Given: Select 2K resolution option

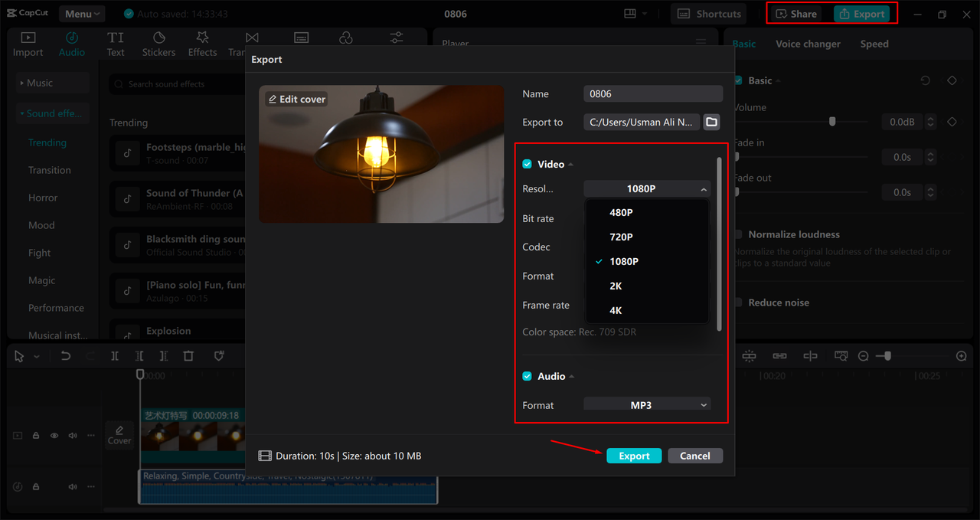Looking at the screenshot, I should [648, 286].
